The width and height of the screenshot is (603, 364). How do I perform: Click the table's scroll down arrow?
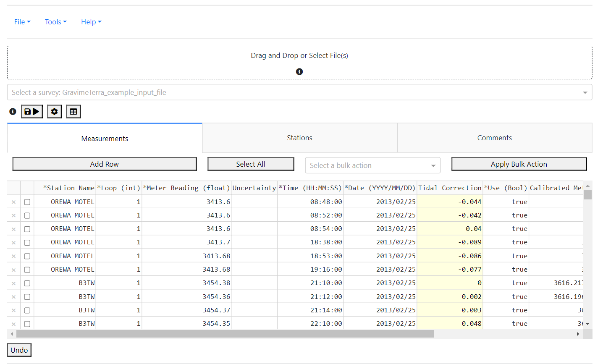587,324
